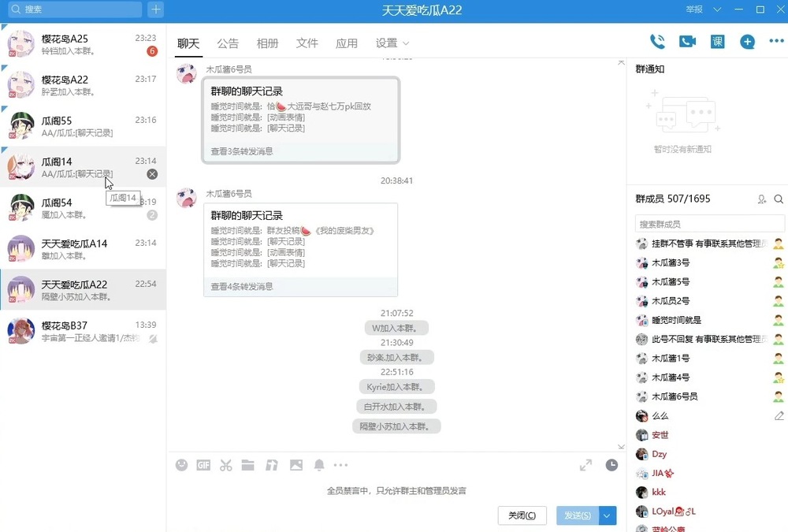Open the emoji picker
The image size is (788, 532).
181,465
